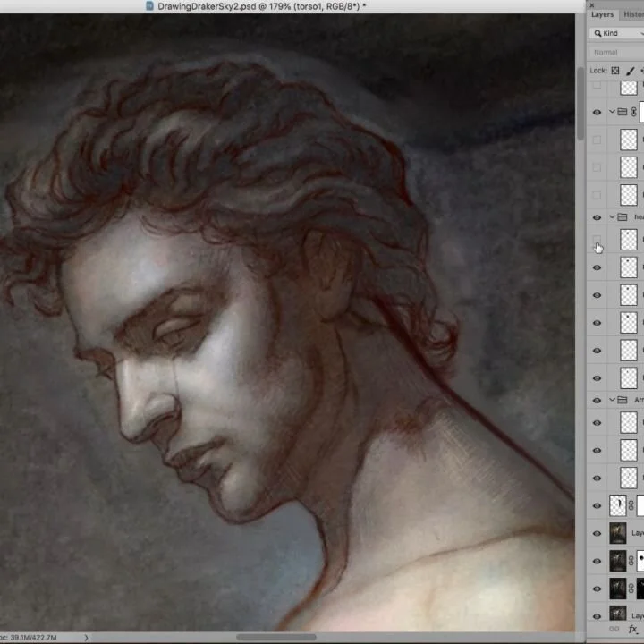Screen dimensions: 644x644
Task: Select the Layers panel tab
Action: click(603, 14)
